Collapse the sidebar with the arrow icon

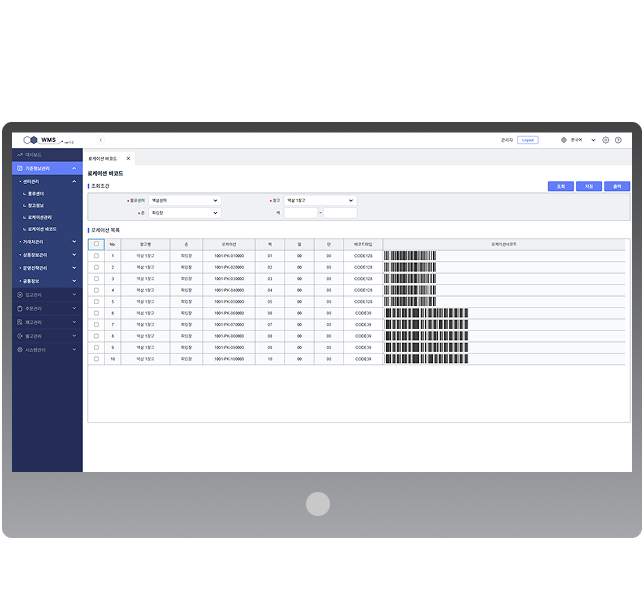point(100,140)
